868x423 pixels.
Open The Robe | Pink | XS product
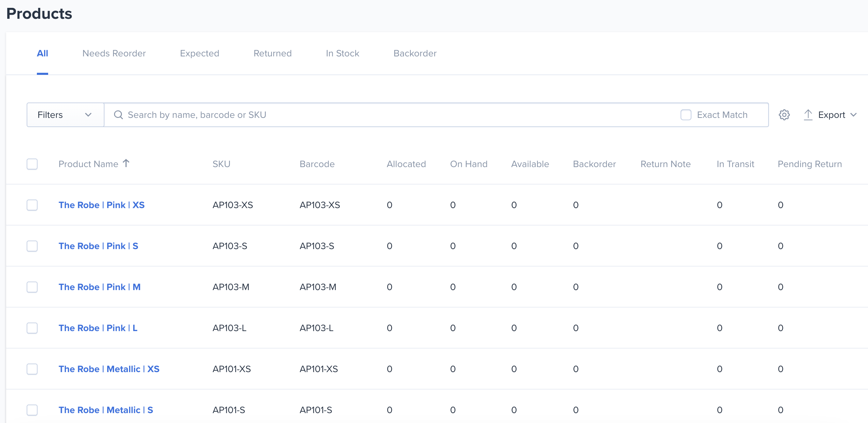tap(101, 205)
